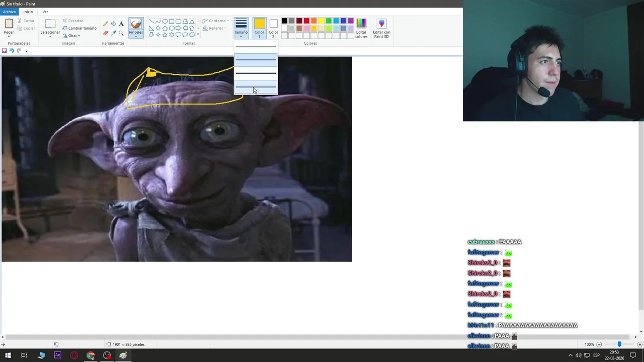Select the five-point star shape
The image size is (644, 362).
(x=165, y=35)
